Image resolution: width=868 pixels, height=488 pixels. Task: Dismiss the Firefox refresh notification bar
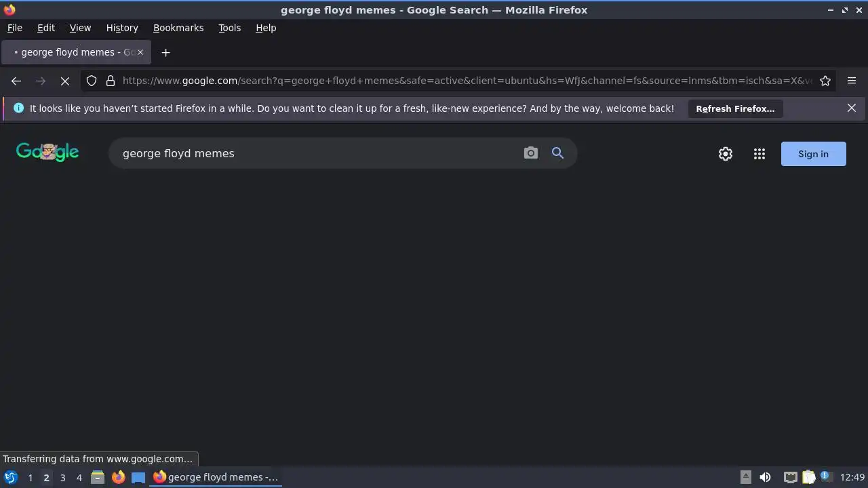click(x=852, y=108)
